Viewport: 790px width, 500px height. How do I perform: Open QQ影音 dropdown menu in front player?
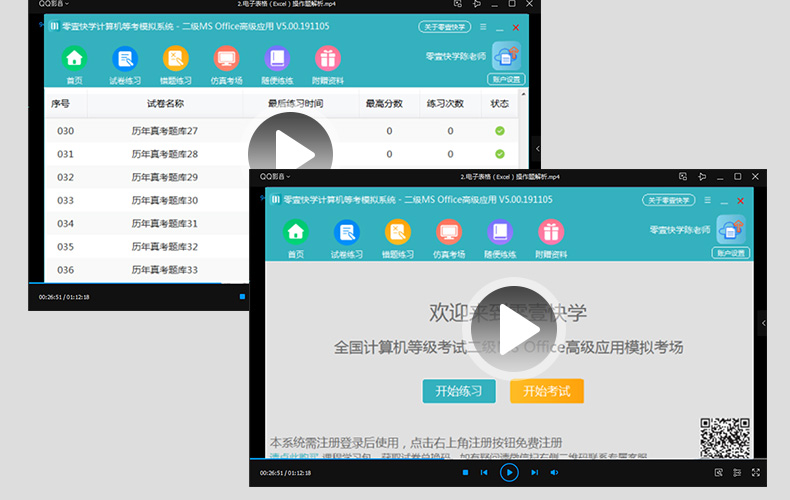(275, 176)
